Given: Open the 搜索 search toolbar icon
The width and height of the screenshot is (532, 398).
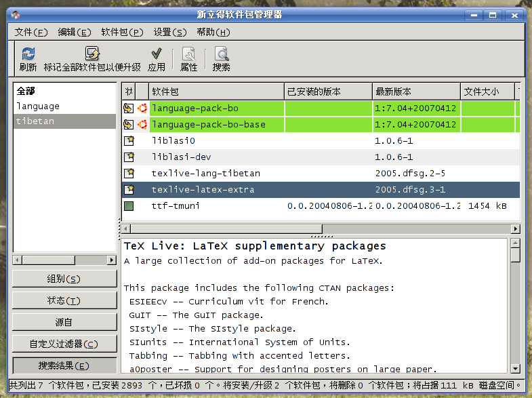Looking at the screenshot, I should point(222,54).
